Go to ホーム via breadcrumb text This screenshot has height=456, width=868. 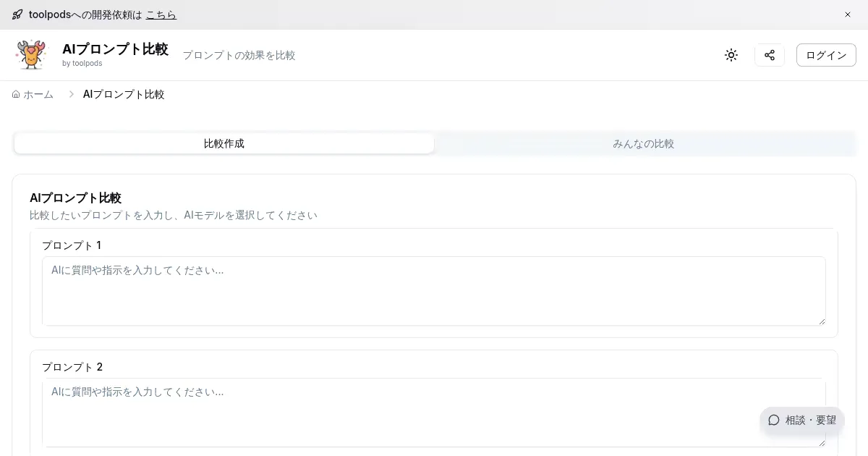[38, 94]
